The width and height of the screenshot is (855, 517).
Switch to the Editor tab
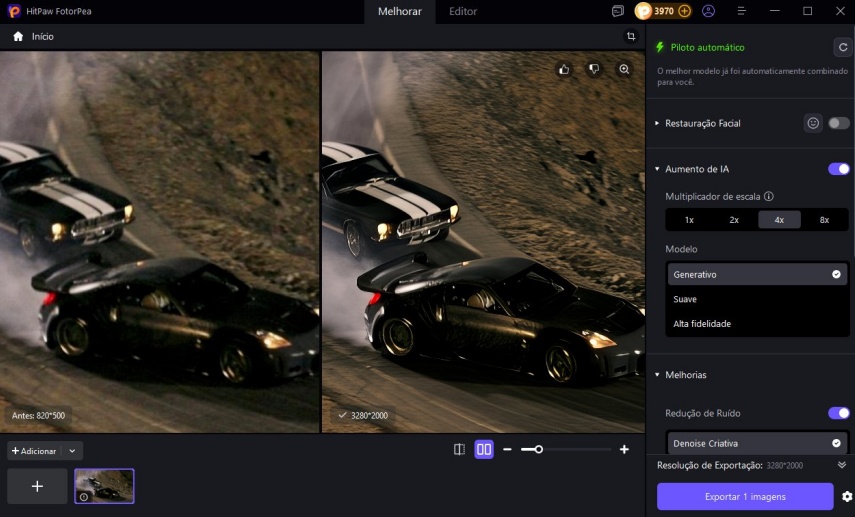[462, 12]
